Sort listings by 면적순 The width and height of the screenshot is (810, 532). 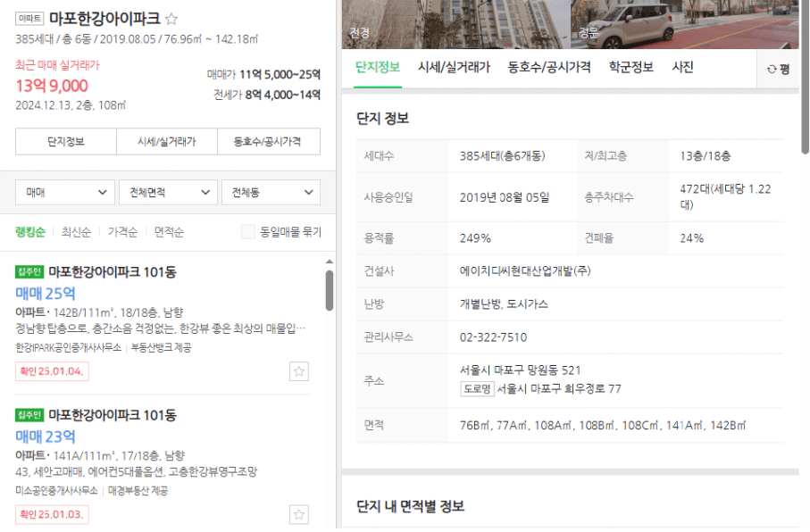[x=169, y=232]
